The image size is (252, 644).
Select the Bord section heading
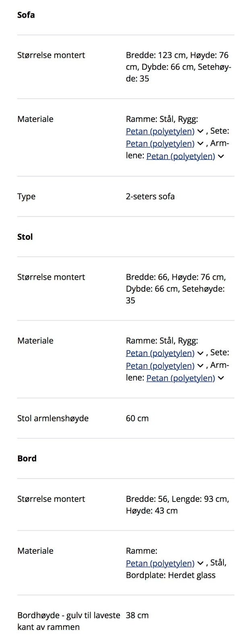click(x=27, y=458)
